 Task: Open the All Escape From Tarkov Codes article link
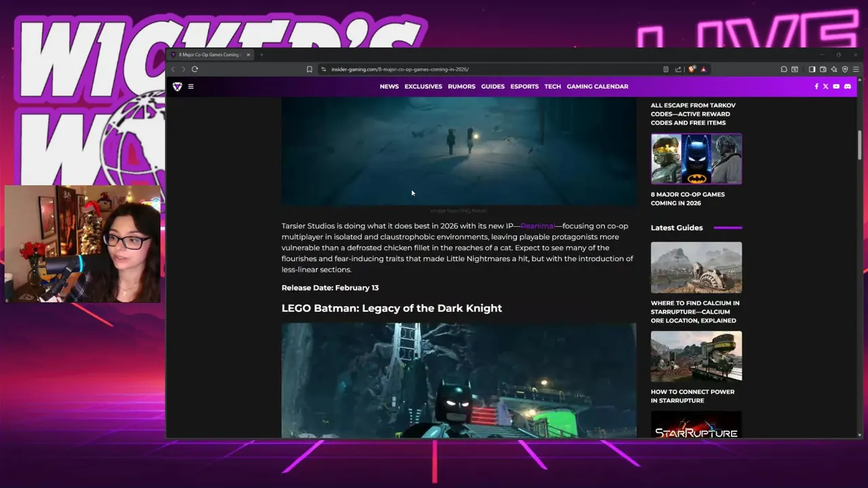coord(693,114)
